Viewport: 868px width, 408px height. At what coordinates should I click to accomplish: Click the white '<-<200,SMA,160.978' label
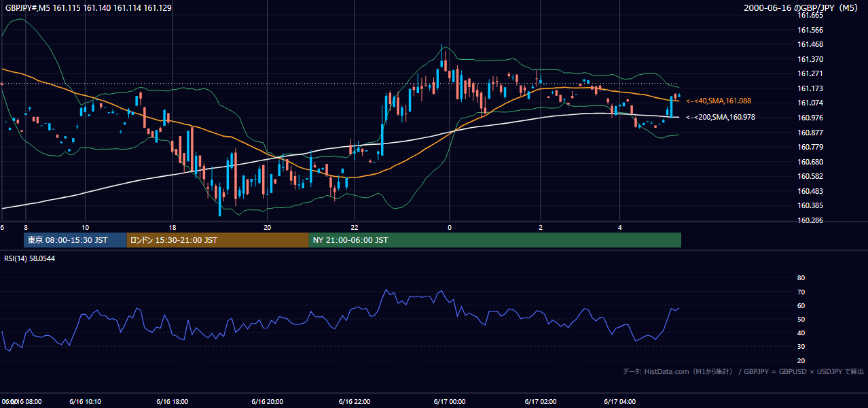tap(720, 117)
